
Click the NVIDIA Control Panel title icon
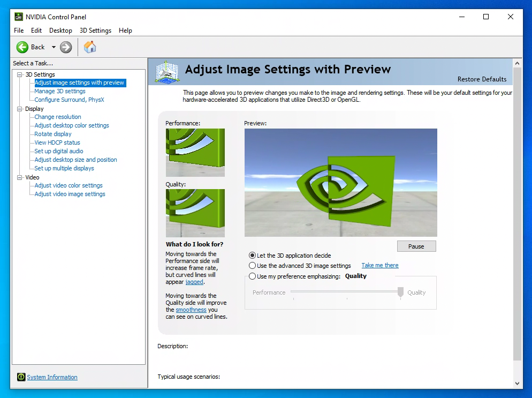pos(19,17)
